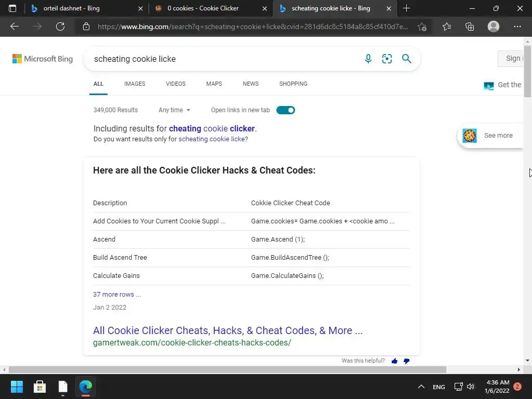Launch Microsoft Store from the taskbar
The height and width of the screenshot is (399, 532).
tap(39, 387)
